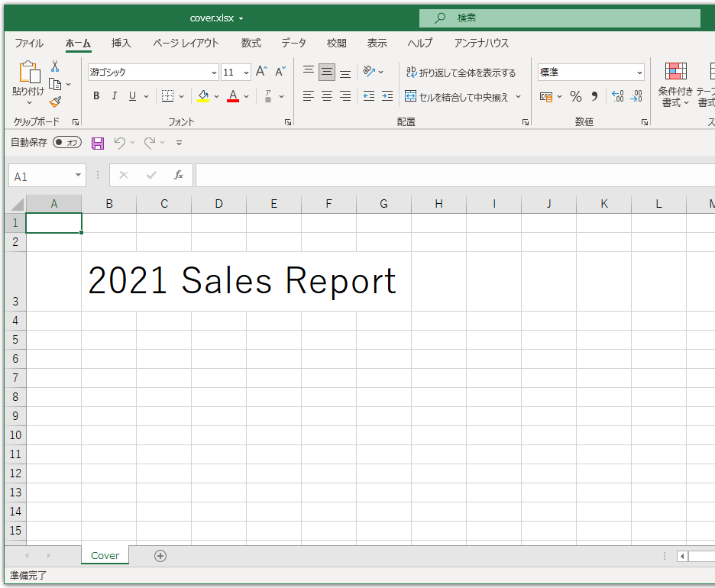Toggle middle vertical alignment
The width and height of the screenshot is (715, 588).
pyautogui.click(x=326, y=72)
